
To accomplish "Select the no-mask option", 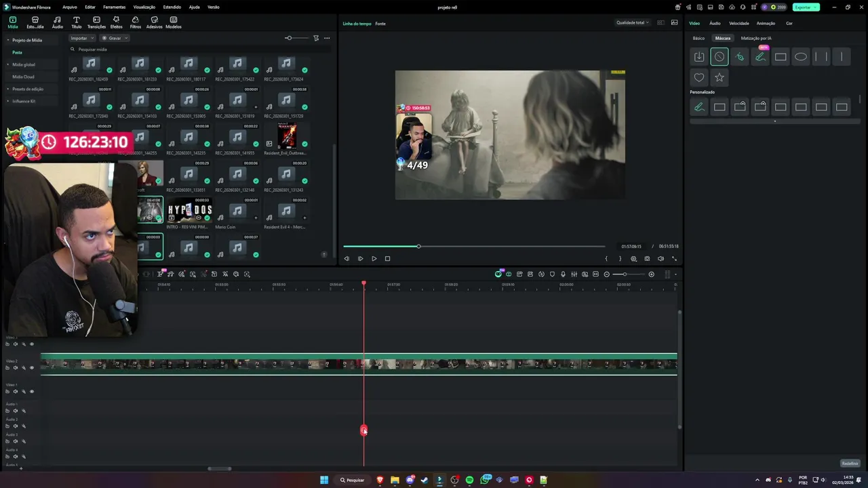I will pos(719,57).
